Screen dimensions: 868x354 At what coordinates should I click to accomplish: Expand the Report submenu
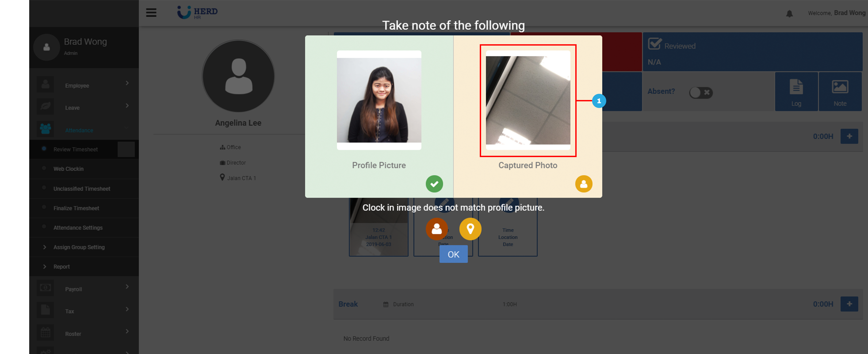point(61,267)
